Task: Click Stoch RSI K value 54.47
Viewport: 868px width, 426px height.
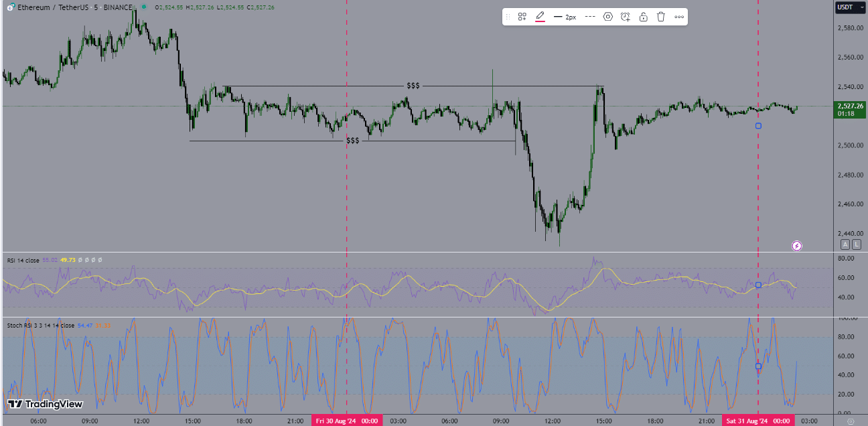Action: click(85, 326)
